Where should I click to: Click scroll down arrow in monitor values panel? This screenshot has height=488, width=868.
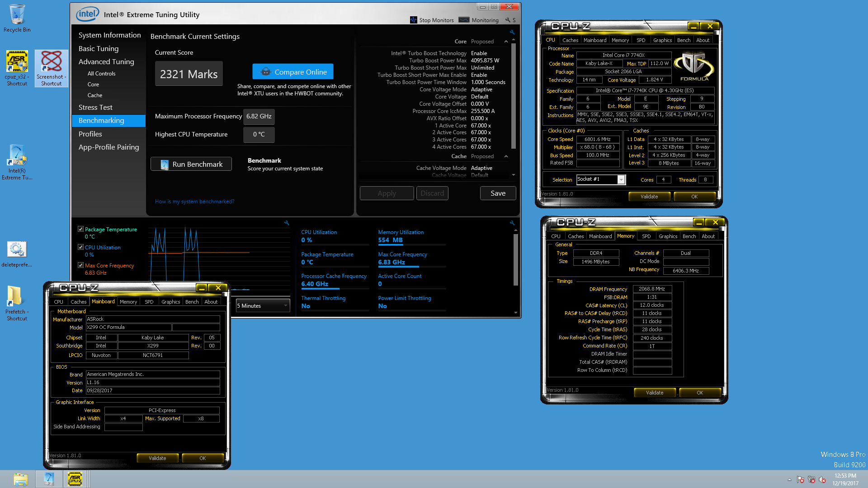coord(516,313)
